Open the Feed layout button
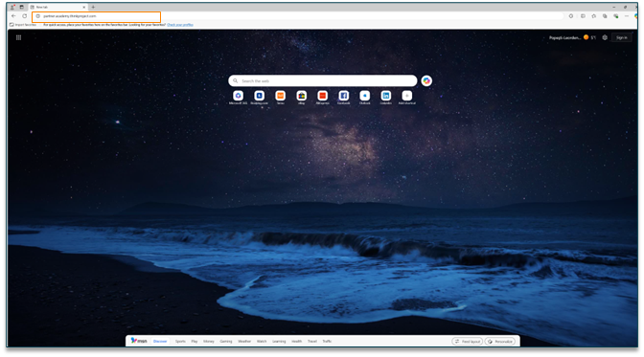This screenshot has height=357, width=644. pyautogui.click(x=468, y=342)
